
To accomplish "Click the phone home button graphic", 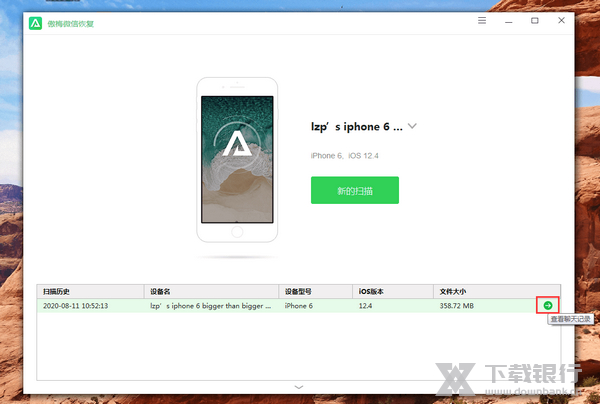I will (x=237, y=231).
